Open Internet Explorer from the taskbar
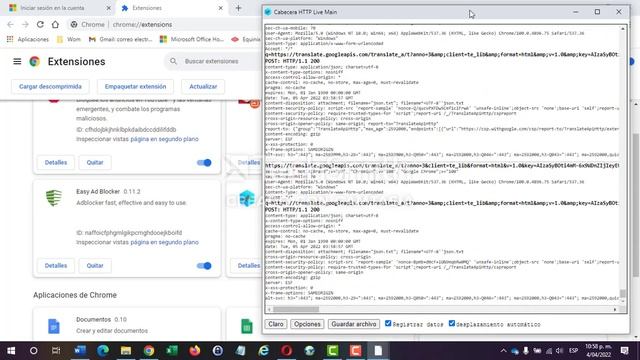 pos(264,351)
